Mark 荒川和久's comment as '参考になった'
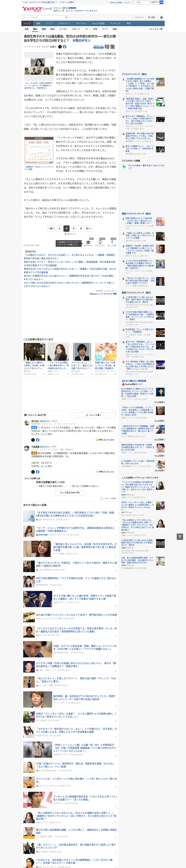This screenshot has height=868, width=186. pyautogui.click(x=105, y=440)
